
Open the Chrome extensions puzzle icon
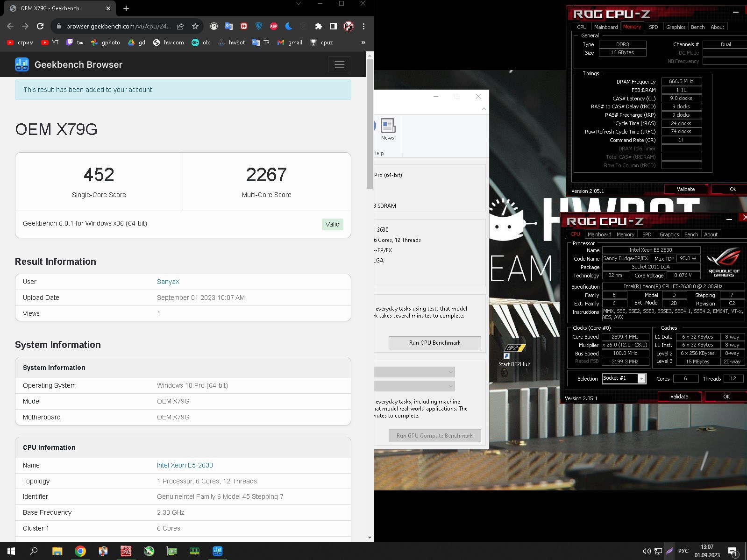(319, 26)
